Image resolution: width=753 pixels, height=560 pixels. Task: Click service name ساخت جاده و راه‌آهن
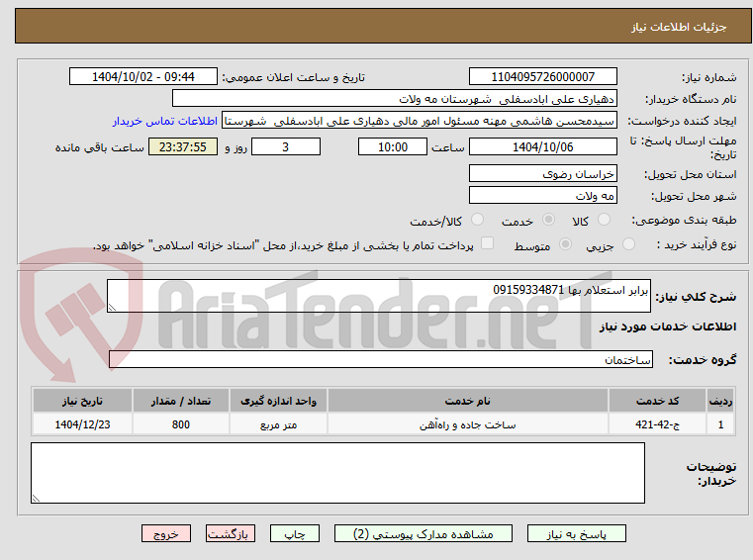[468, 424]
